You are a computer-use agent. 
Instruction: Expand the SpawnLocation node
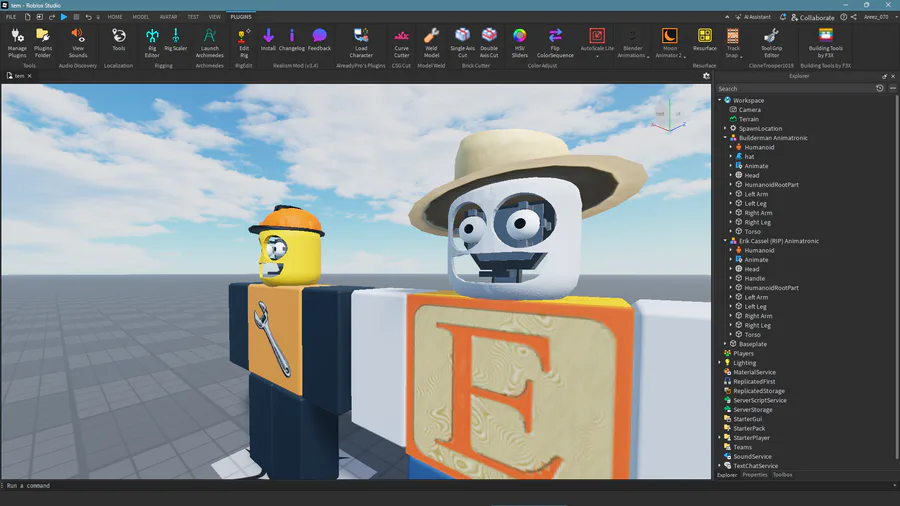(x=726, y=129)
